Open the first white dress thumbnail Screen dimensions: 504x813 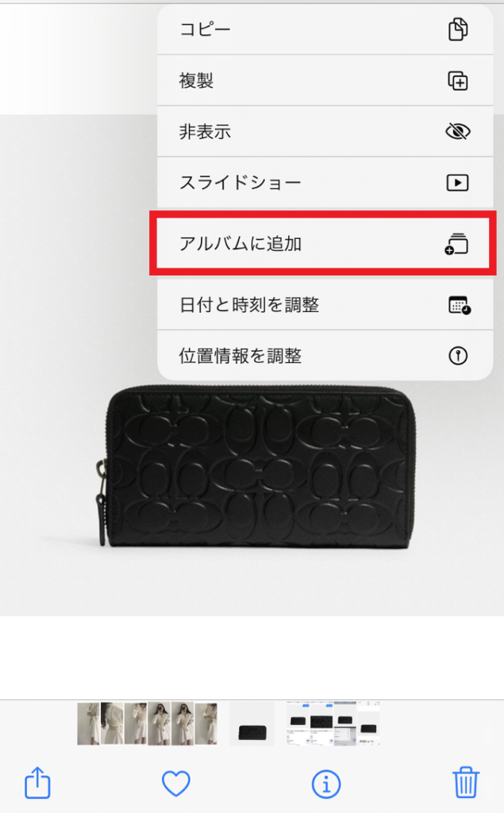click(x=89, y=724)
